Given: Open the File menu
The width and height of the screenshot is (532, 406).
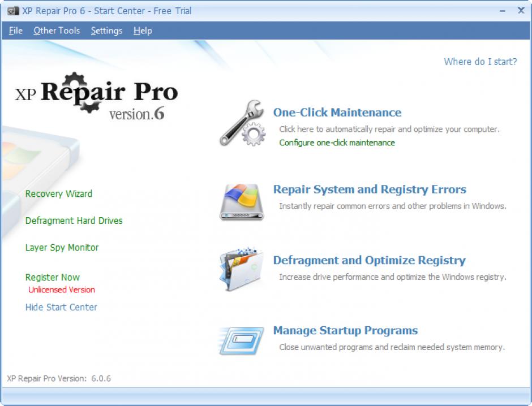Looking at the screenshot, I should (x=16, y=31).
